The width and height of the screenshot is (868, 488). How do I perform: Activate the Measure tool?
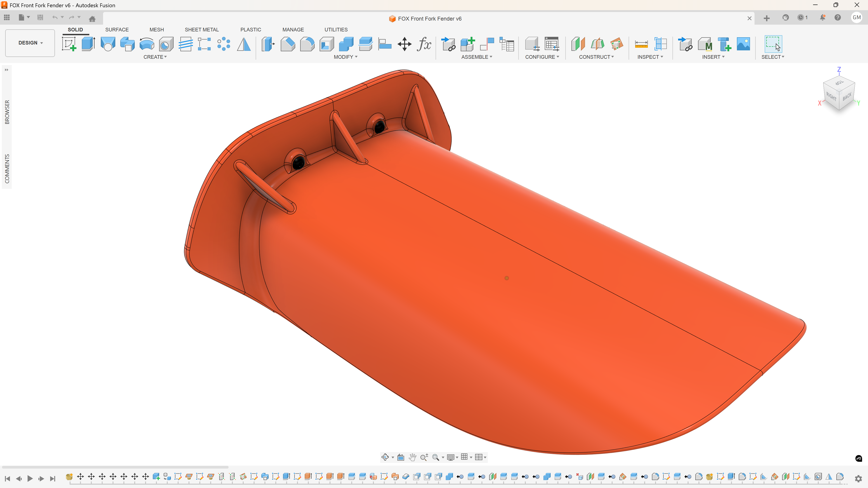[641, 44]
